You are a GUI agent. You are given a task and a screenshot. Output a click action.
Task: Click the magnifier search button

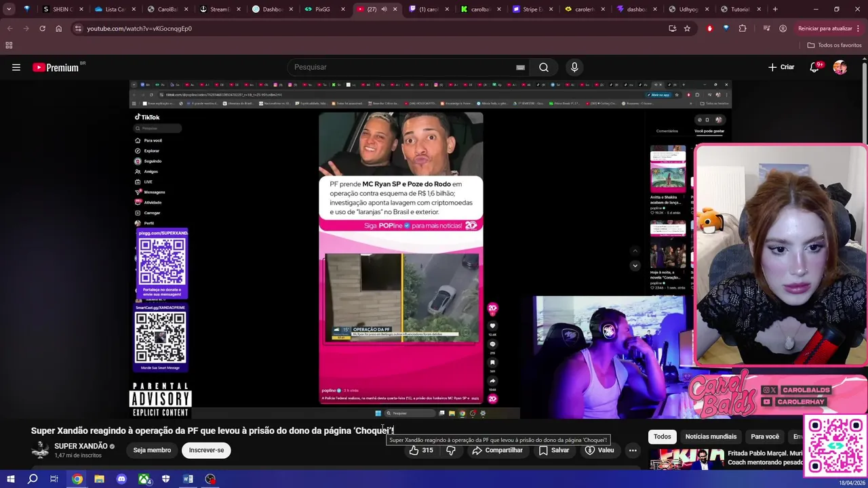(x=543, y=67)
